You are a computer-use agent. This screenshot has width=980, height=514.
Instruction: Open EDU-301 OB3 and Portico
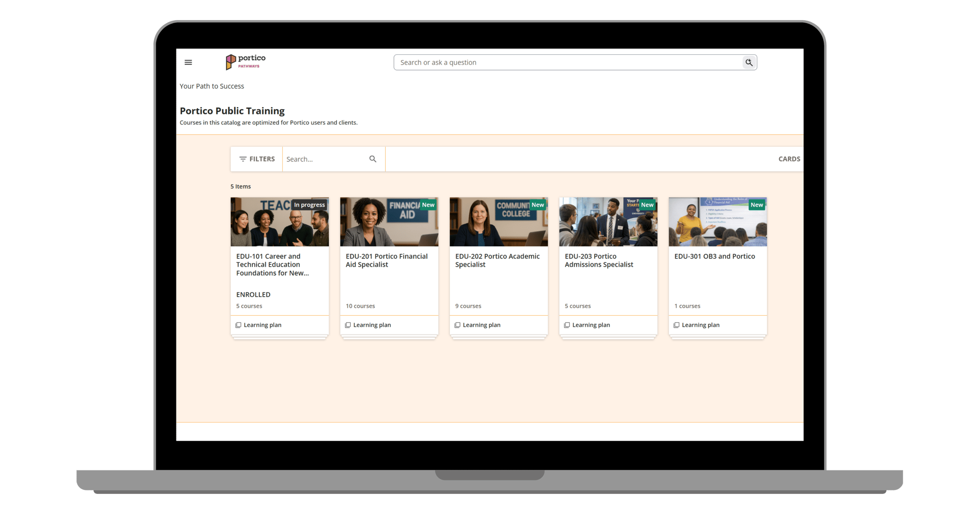tap(714, 257)
